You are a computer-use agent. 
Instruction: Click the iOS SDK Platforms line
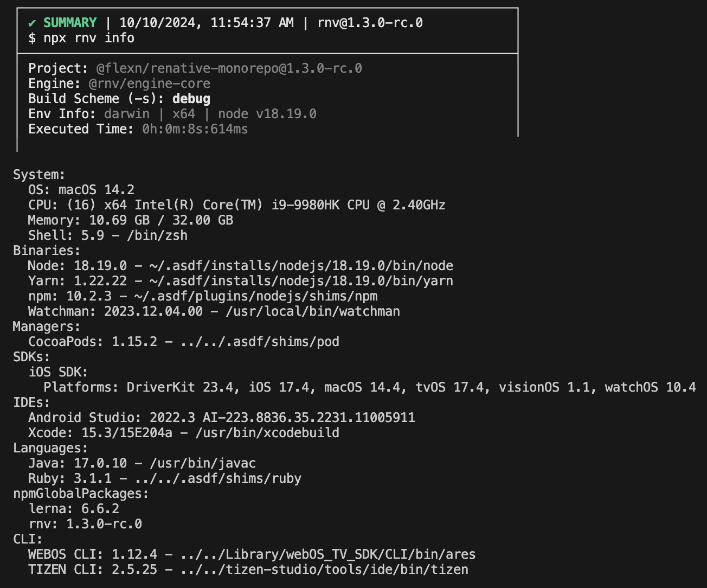(x=369, y=387)
